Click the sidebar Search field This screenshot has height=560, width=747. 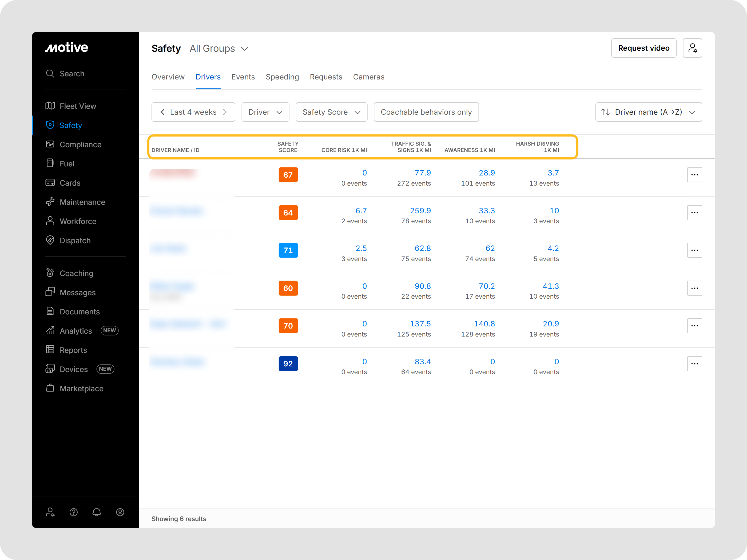(x=72, y=74)
